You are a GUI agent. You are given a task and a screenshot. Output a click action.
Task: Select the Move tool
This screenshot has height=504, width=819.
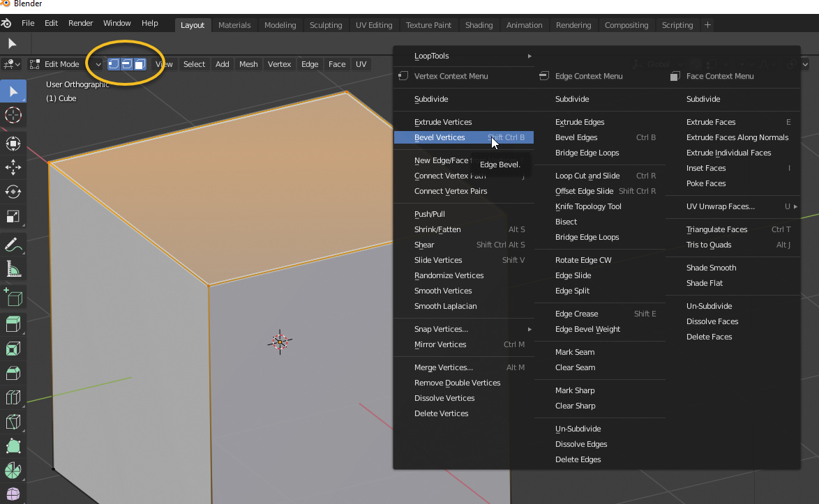(x=13, y=167)
